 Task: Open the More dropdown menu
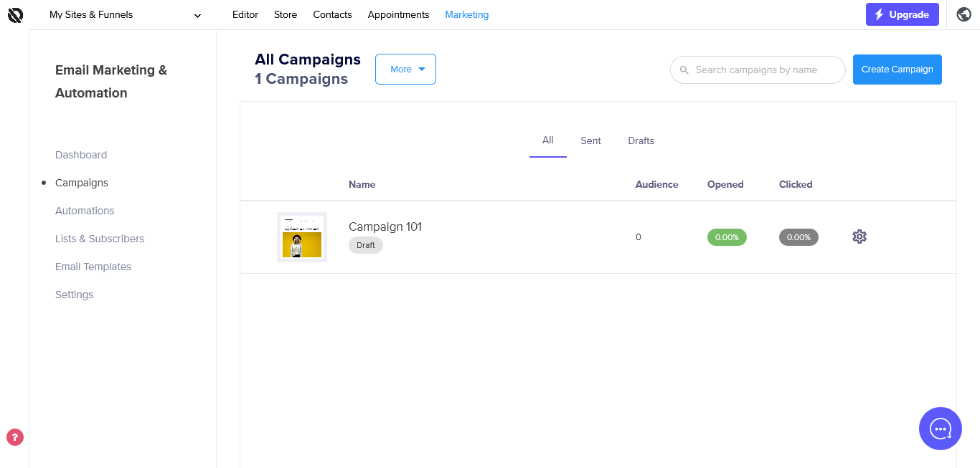(405, 70)
